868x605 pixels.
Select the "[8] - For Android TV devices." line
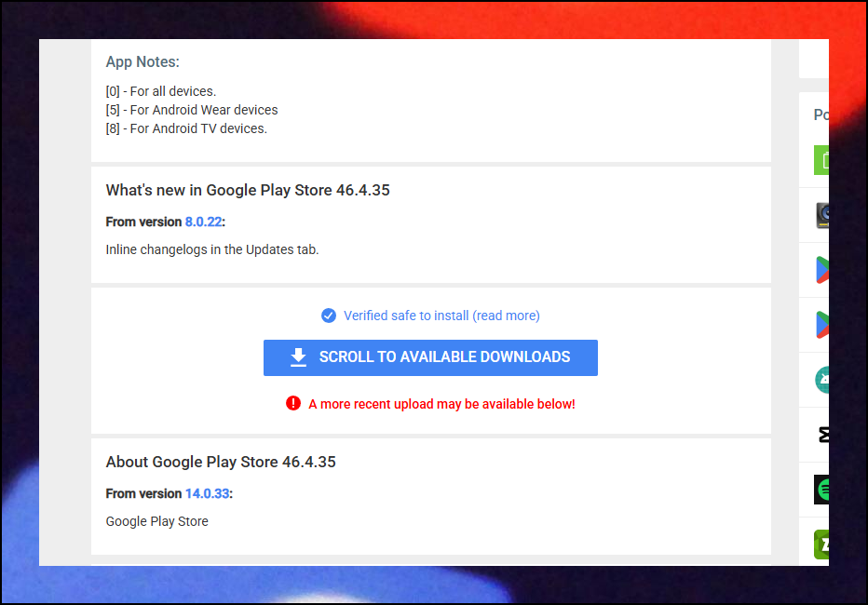click(186, 128)
